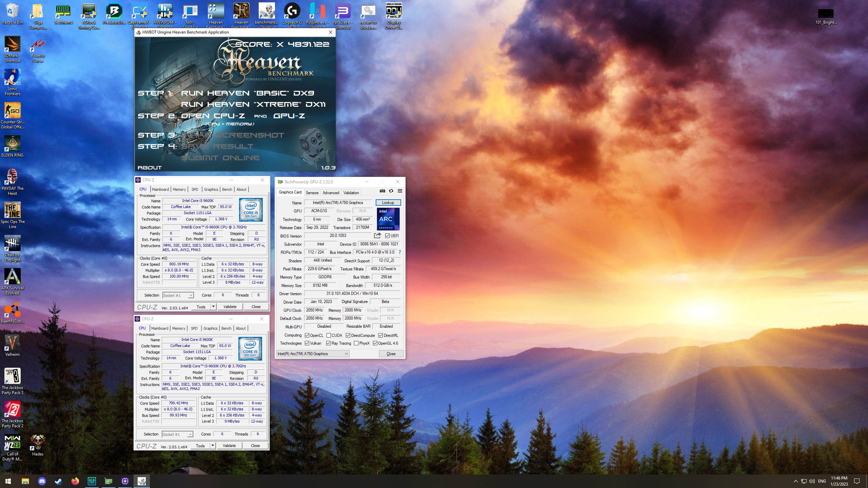This screenshot has height=488, width=868.
Task: Open 3DMark shortcut on desktop
Action: click(13, 49)
